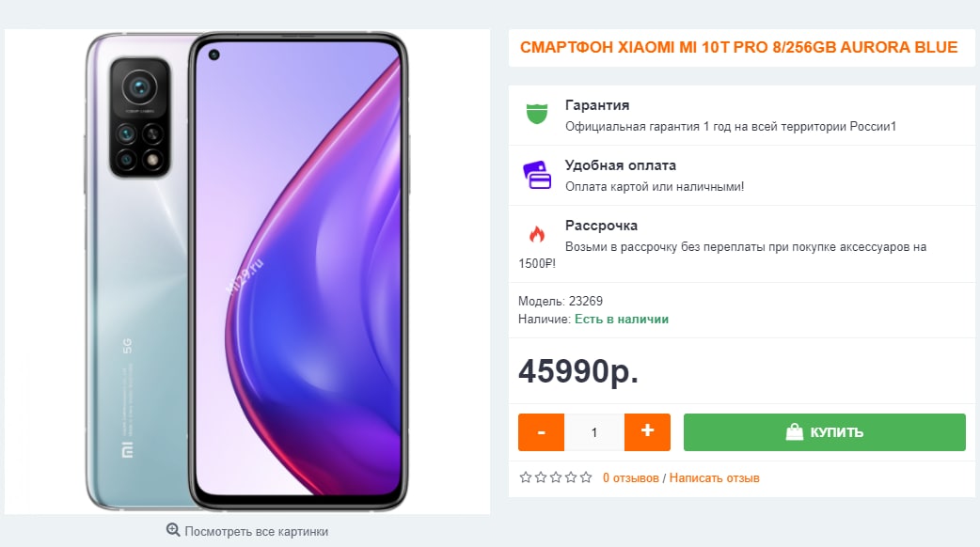Click the magnifier icon to view all pictures
Screen dimensions: 980x547
(173, 530)
